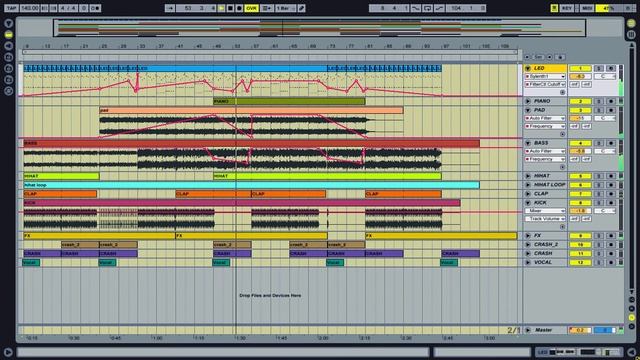Jump to previous locator arrow button

point(527,57)
